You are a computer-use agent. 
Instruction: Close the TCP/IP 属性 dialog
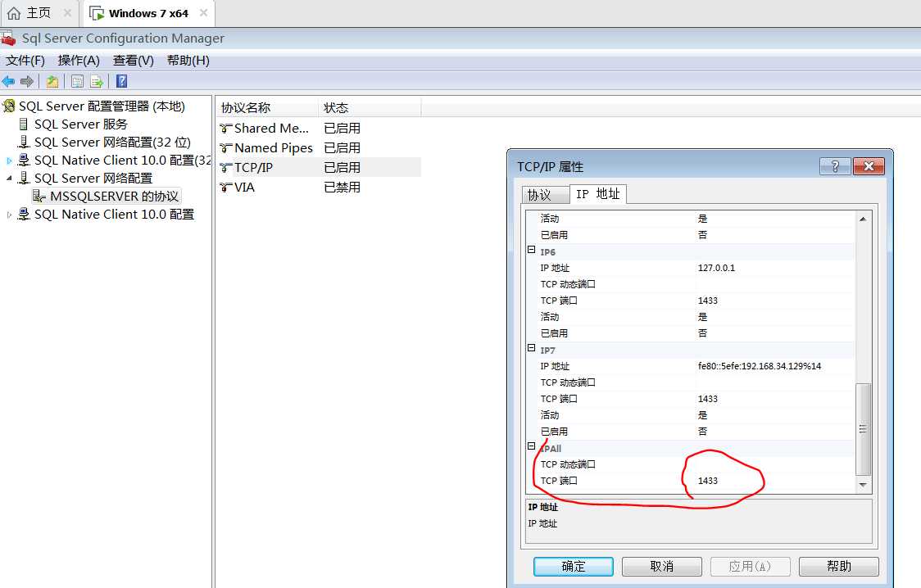[x=869, y=167]
